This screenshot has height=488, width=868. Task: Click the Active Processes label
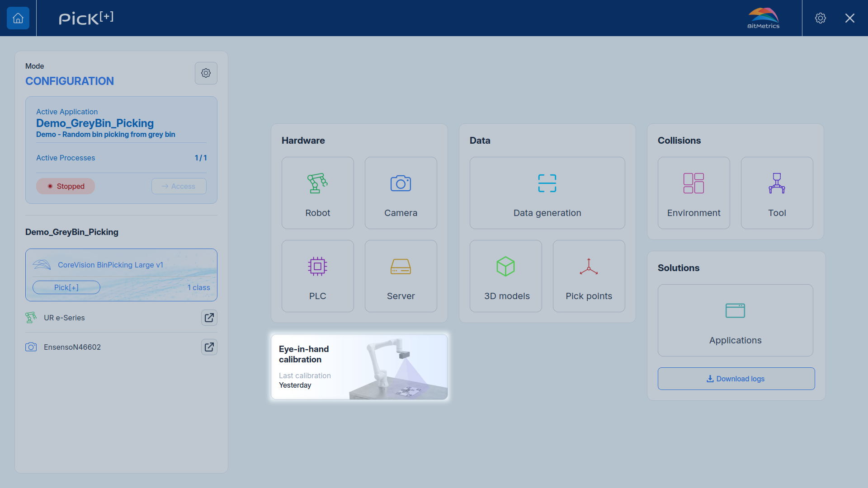pyautogui.click(x=66, y=158)
